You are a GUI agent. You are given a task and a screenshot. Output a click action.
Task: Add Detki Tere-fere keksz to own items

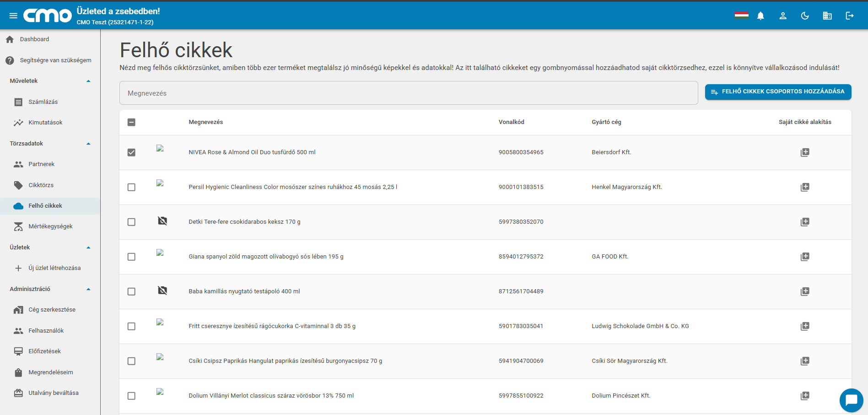(805, 222)
